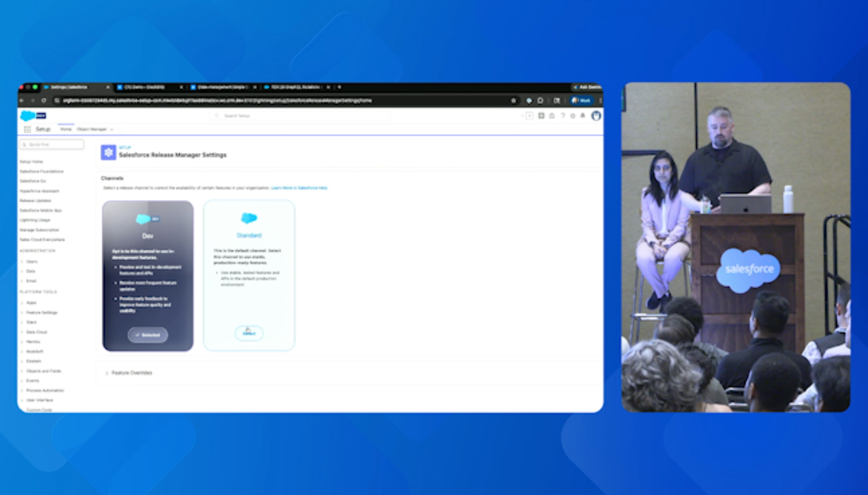The image size is (868, 495).
Task: Expand the Feature Overrides section
Action: point(106,373)
